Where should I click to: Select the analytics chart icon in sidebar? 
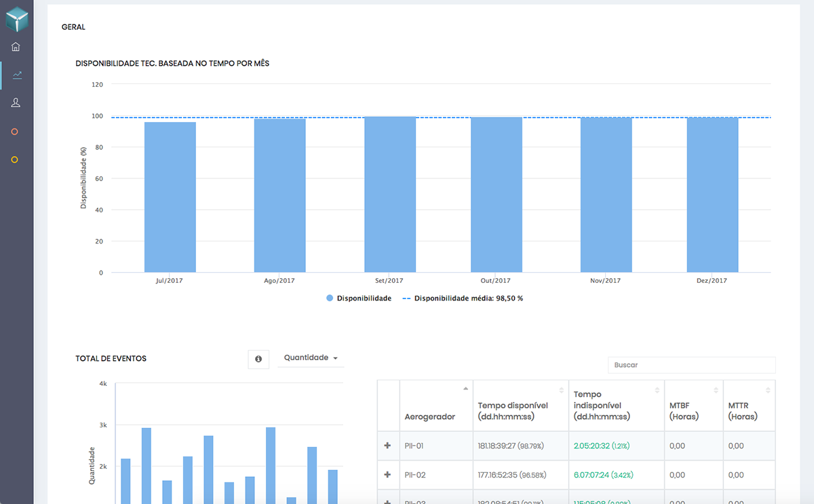[x=17, y=75]
